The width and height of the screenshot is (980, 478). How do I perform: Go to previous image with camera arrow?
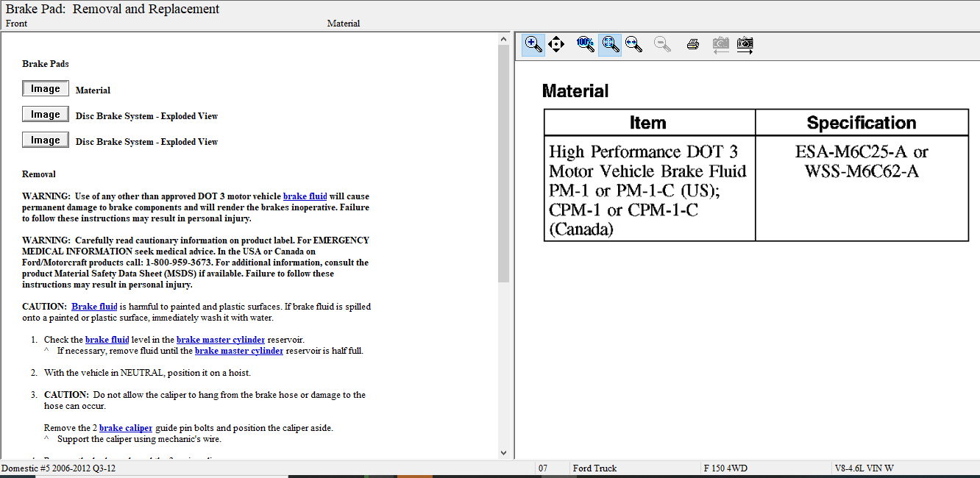click(x=721, y=45)
